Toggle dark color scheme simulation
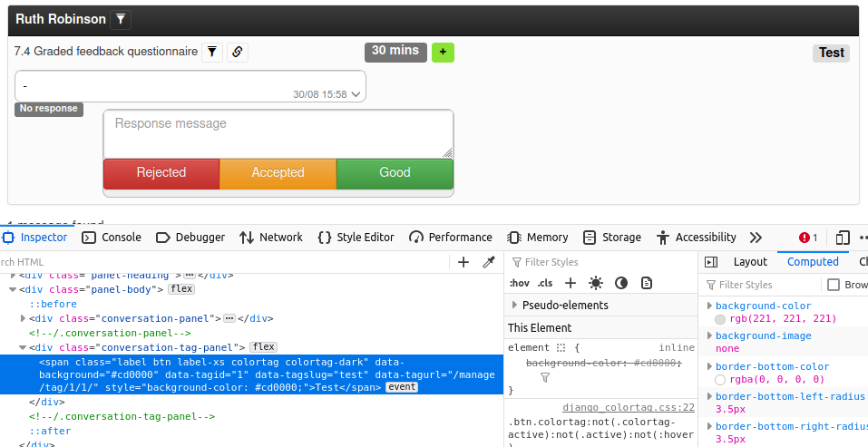The height and width of the screenshot is (447, 868). point(621,283)
